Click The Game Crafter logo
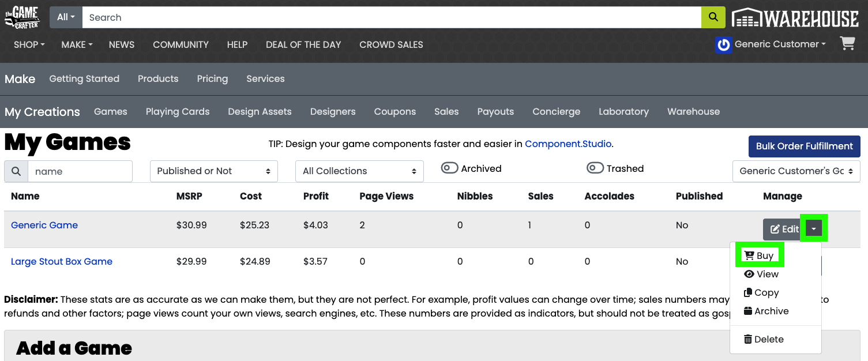This screenshot has height=361, width=868. click(22, 17)
